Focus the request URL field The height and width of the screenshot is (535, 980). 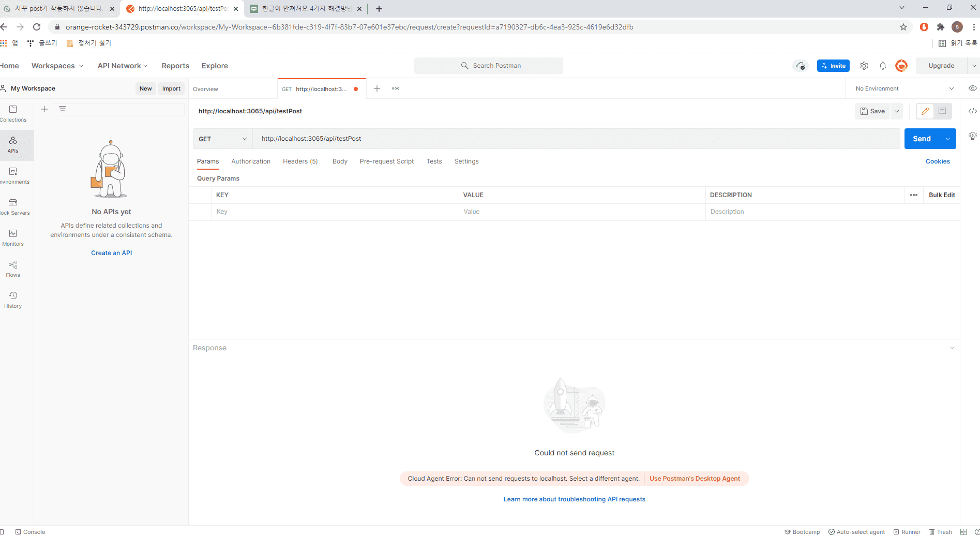tap(577, 139)
